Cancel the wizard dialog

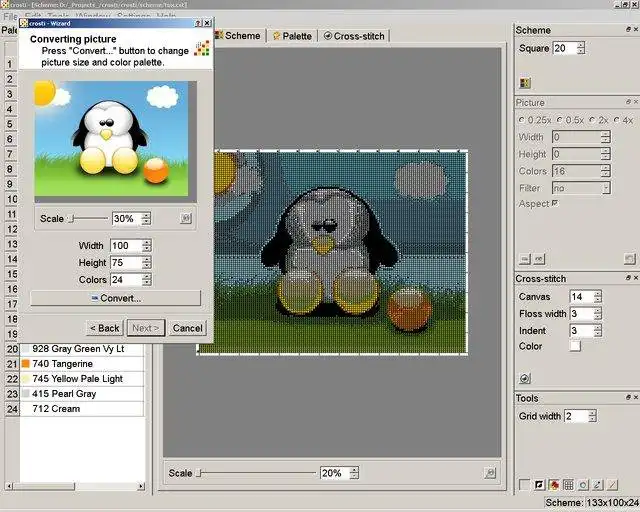(x=187, y=328)
